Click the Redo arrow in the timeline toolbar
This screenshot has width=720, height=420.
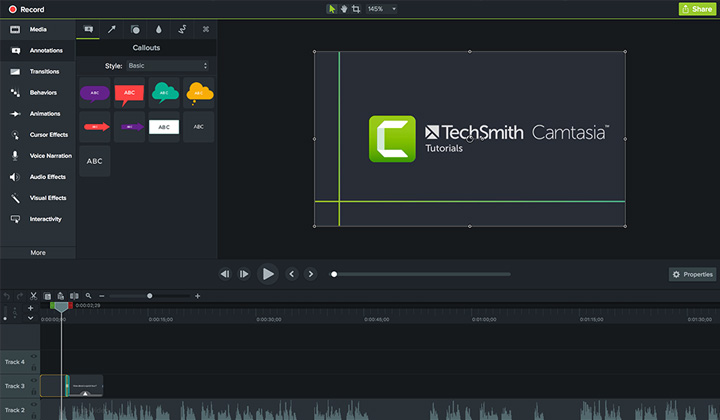point(20,296)
